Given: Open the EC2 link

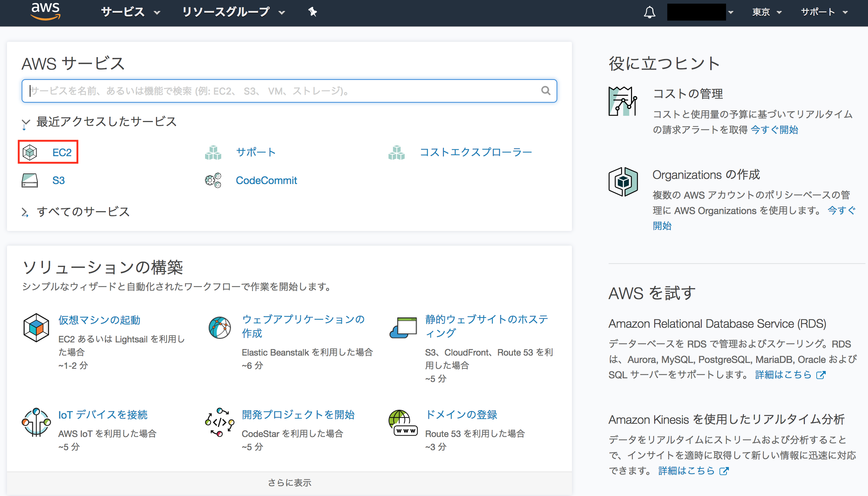Looking at the screenshot, I should (x=62, y=152).
